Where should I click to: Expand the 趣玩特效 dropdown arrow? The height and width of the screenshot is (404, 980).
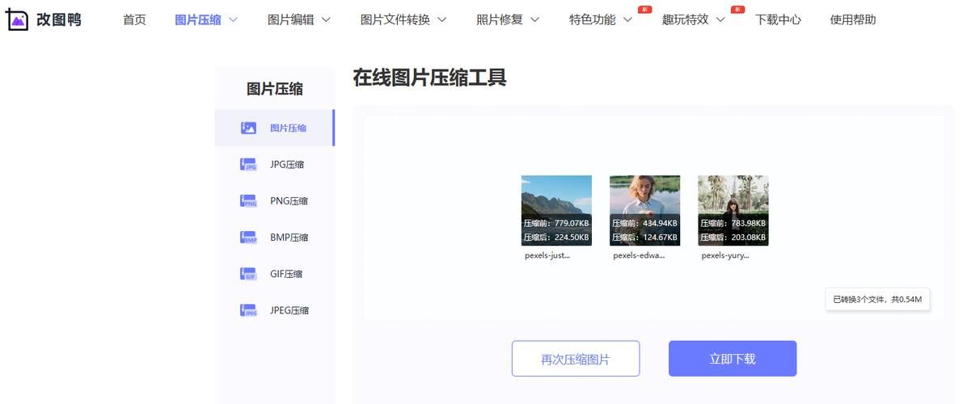(720, 19)
